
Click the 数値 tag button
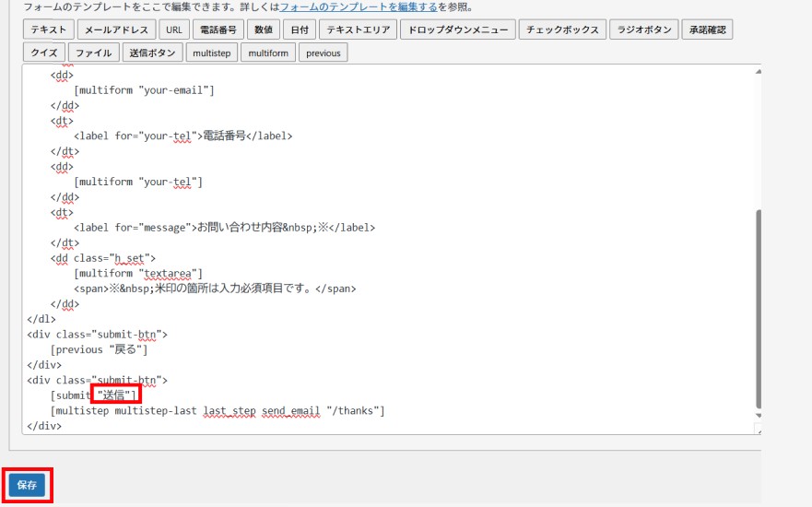tap(263, 29)
